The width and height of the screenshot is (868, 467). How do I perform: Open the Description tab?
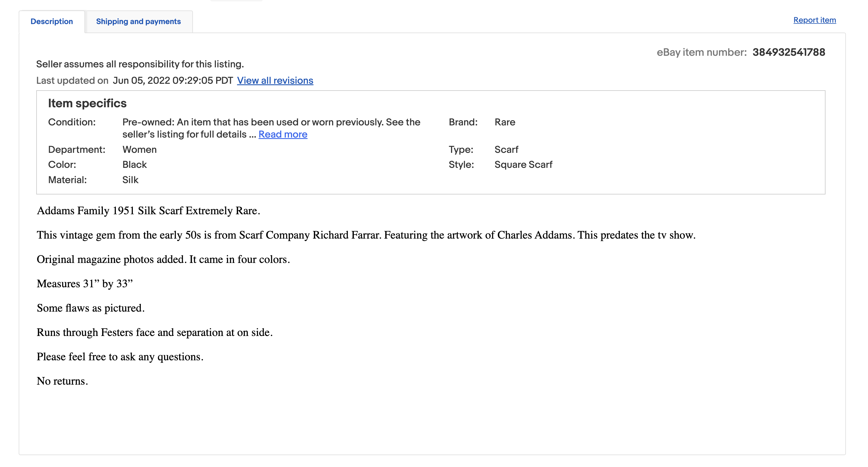click(x=52, y=22)
